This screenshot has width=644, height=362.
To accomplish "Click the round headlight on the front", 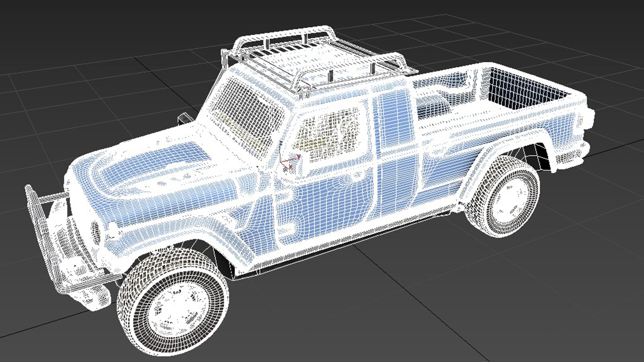I will click(96, 232).
